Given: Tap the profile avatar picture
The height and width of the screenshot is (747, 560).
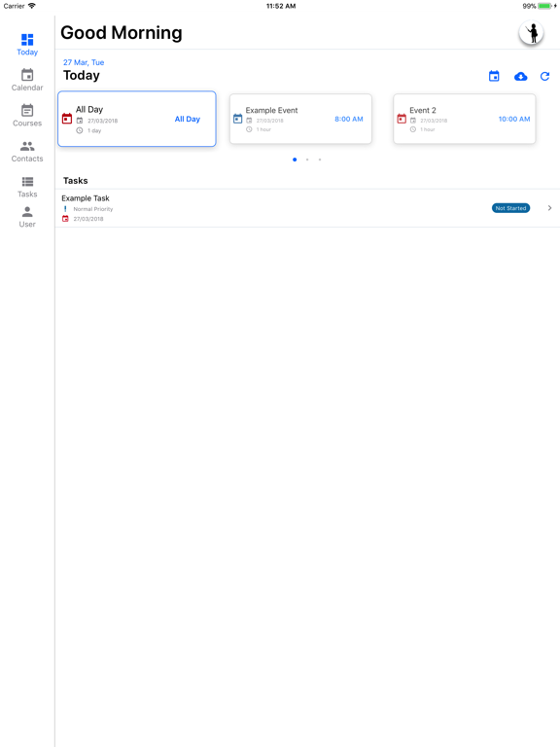Looking at the screenshot, I should [531, 33].
